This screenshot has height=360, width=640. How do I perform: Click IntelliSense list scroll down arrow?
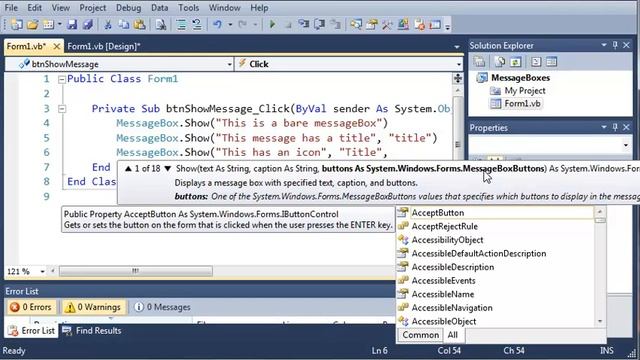pyautogui.click(x=600, y=322)
